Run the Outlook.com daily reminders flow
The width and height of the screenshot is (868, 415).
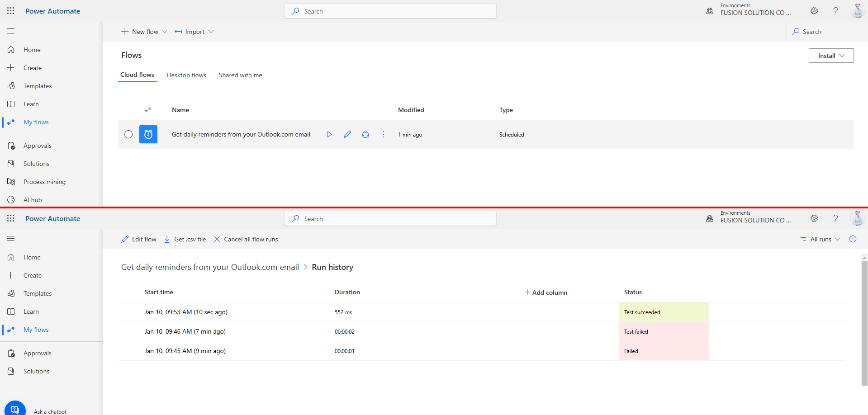[329, 134]
